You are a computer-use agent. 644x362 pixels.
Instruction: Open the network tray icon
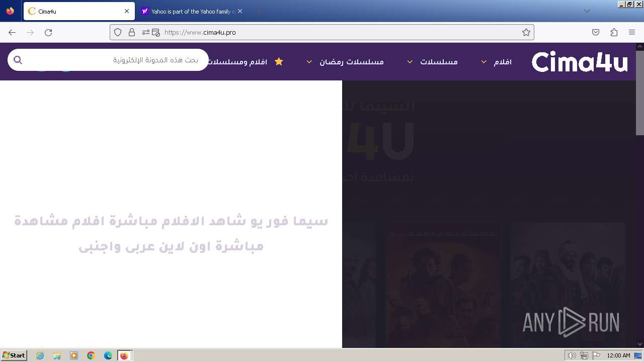coord(584,355)
